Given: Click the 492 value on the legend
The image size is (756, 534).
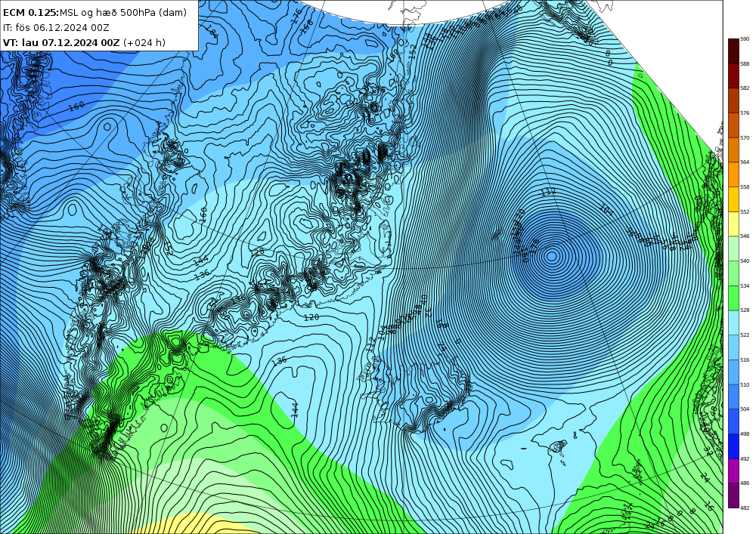Looking at the screenshot, I should (745, 459).
